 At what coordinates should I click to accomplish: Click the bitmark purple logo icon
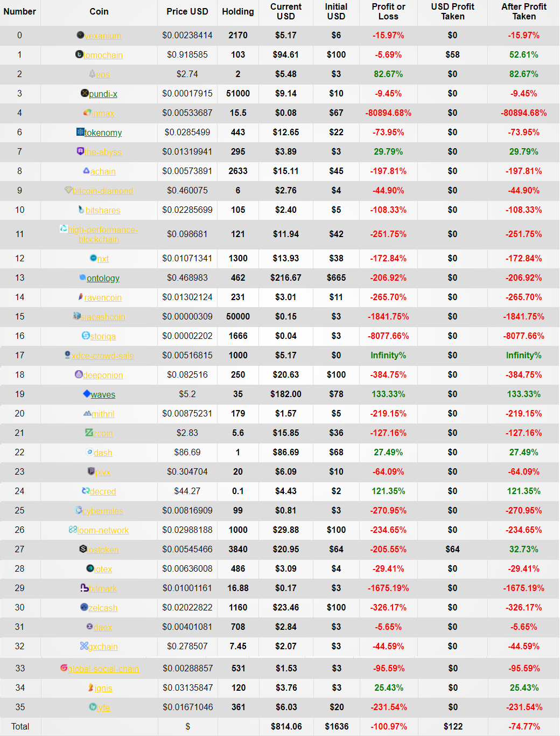tap(85, 588)
